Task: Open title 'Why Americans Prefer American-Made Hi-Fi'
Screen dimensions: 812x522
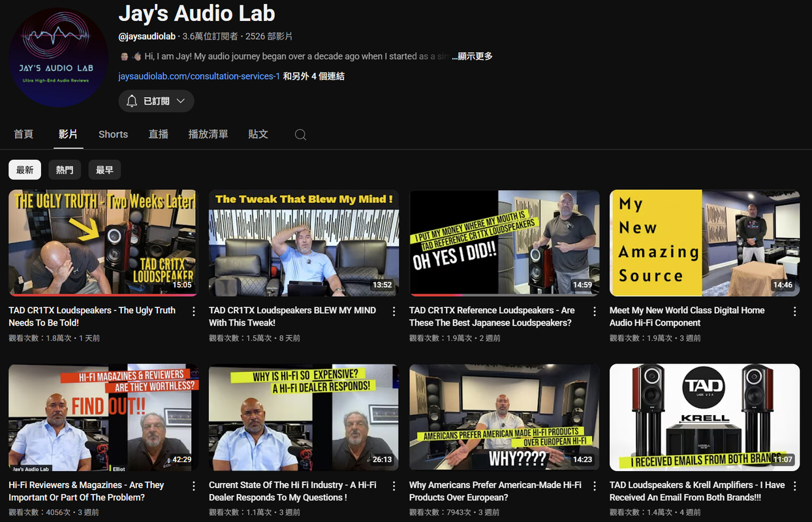Action: pos(495,491)
